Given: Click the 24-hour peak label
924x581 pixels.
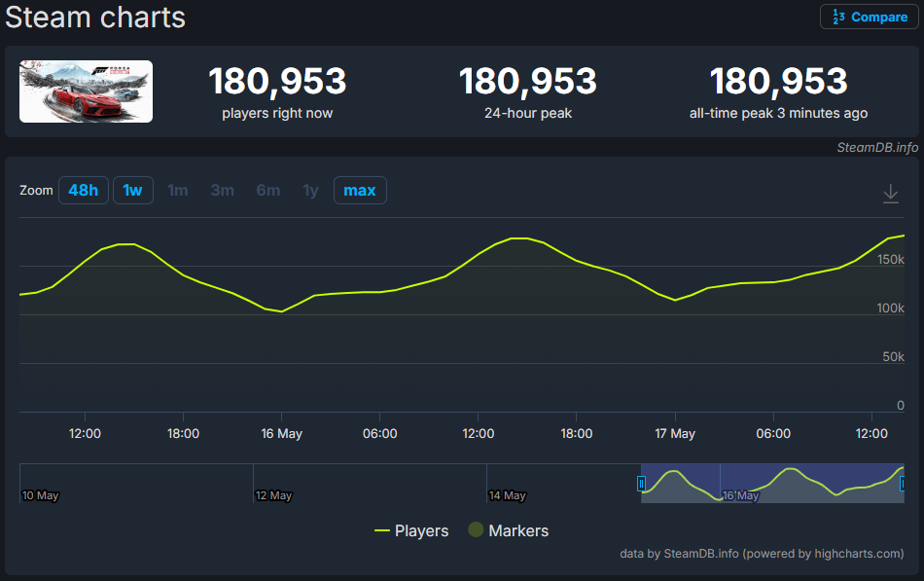Looking at the screenshot, I should click(528, 113).
